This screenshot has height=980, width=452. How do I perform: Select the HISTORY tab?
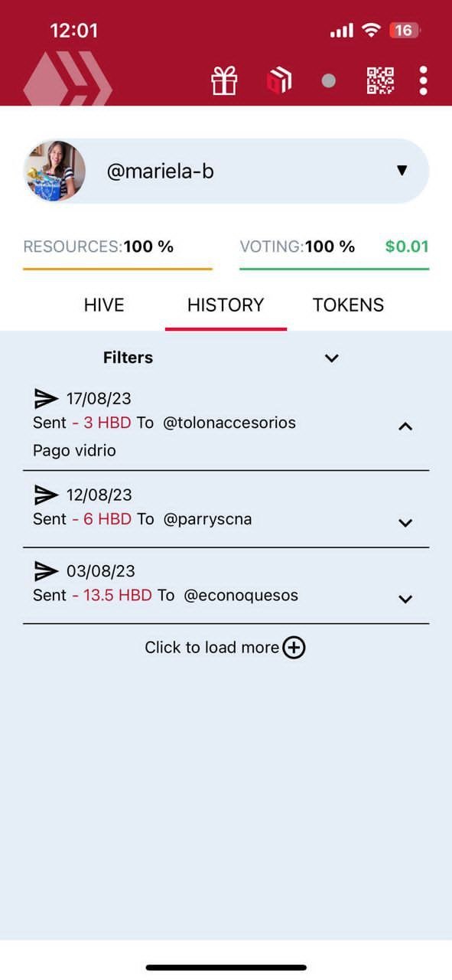226,305
